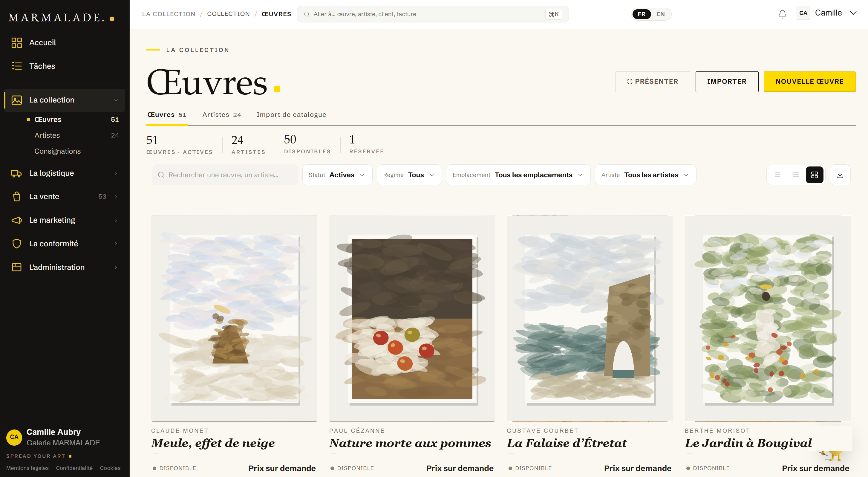Click the artist name 'BERTHE MORISOT'
Viewport: 868px width, 477px height.
pyautogui.click(x=717, y=430)
